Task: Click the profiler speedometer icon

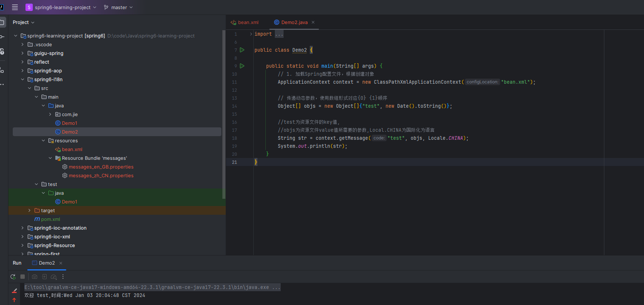Action: click(x=54, y=277)
